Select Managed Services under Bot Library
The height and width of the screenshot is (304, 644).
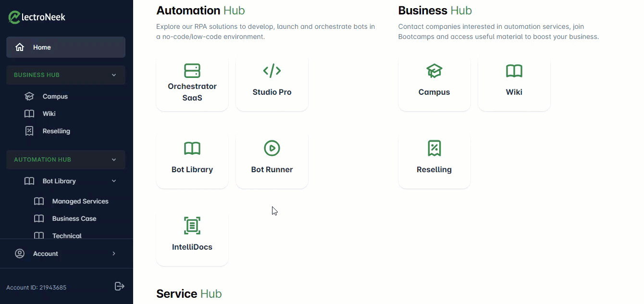80,201
